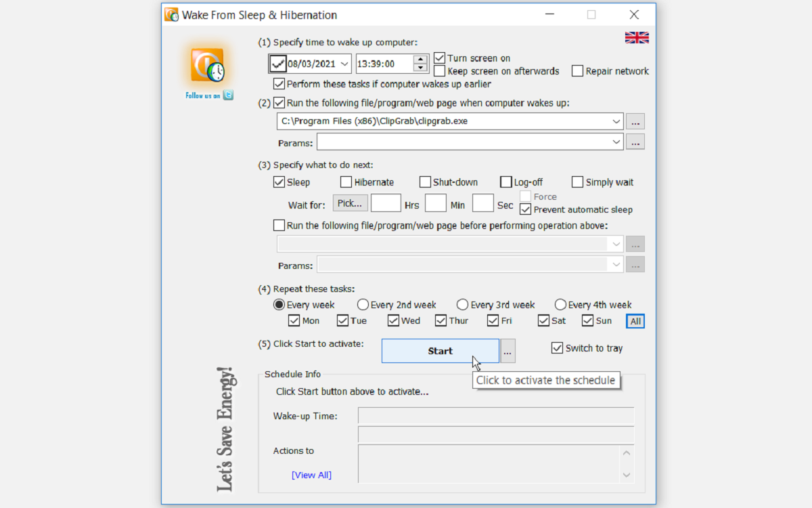This screenshot has width=812, height=508.
Task: Click the Actions scroll up arrow
Action: point(627,452)
